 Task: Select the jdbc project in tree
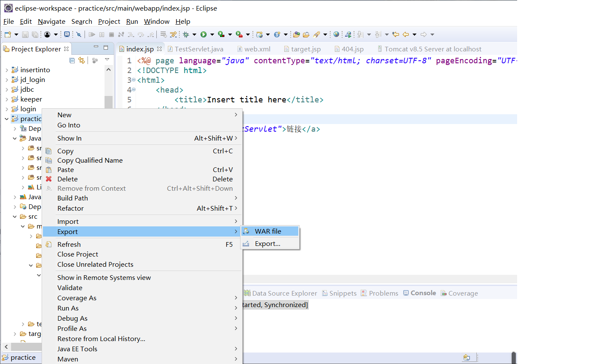pyautogui.click(x=27, y=89)
